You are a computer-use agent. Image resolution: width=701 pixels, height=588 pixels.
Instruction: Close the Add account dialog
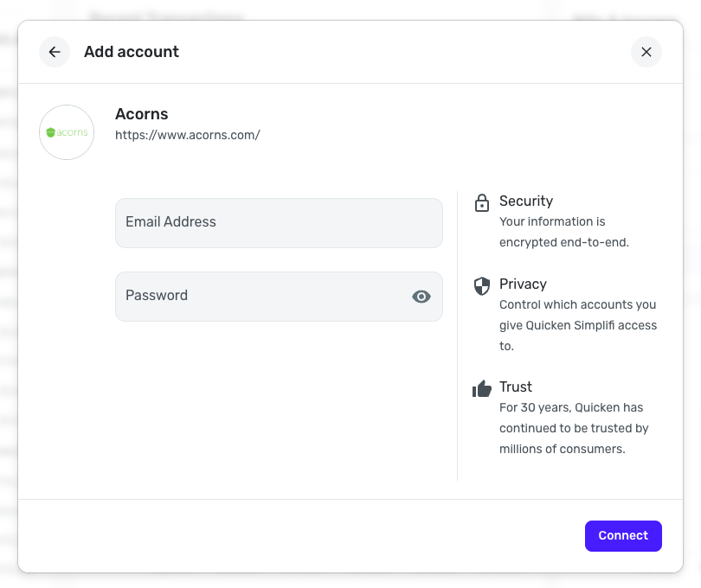click(x=646, y=52)
